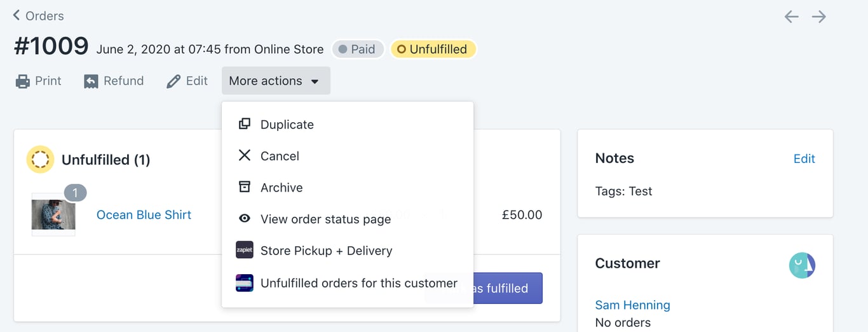868x332 pixels.
Task: Open the Ocean Blue Shirt product link
Action: [144, 215]
